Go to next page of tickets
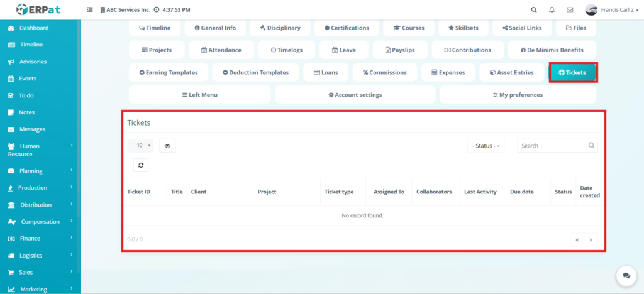The height and width of the screenshot is (294, 644). pyautogui.click(x=591, y=239)
